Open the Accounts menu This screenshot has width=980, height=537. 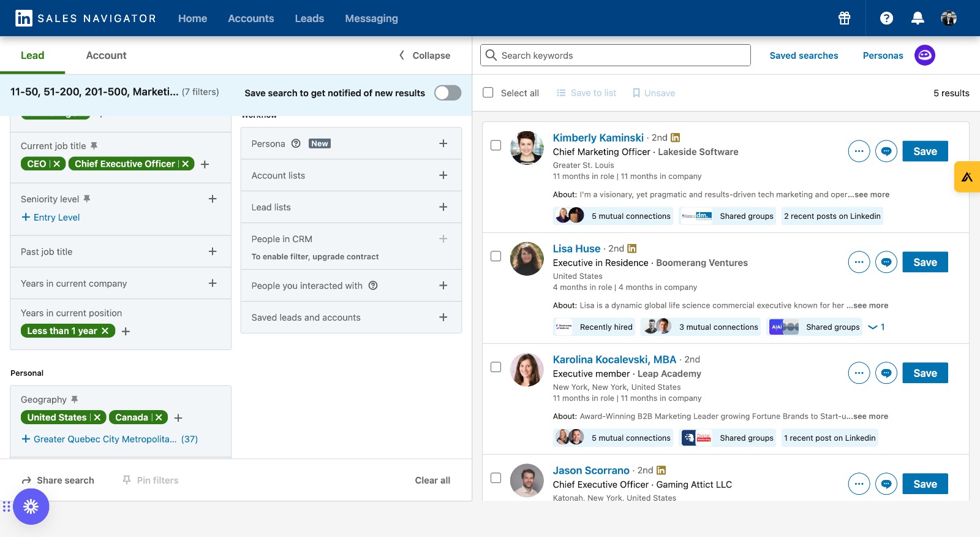(x=251, y=18)
